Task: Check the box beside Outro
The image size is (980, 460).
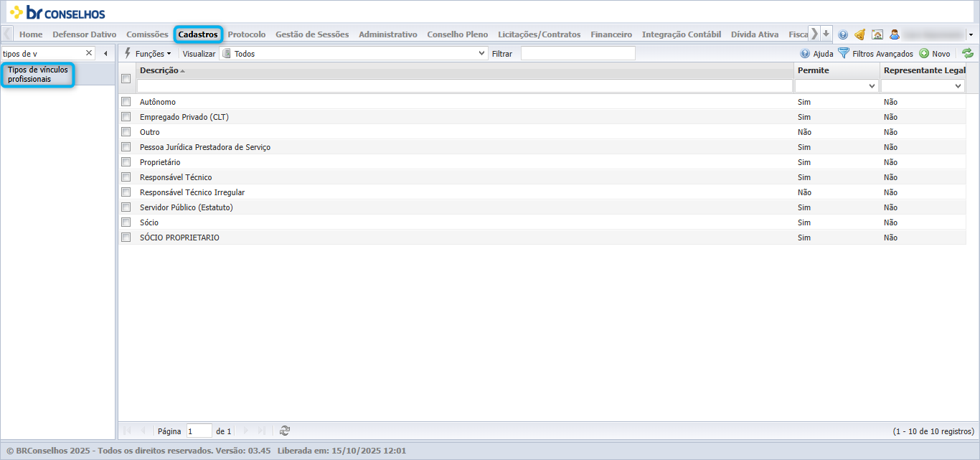Action: [126, 132]
